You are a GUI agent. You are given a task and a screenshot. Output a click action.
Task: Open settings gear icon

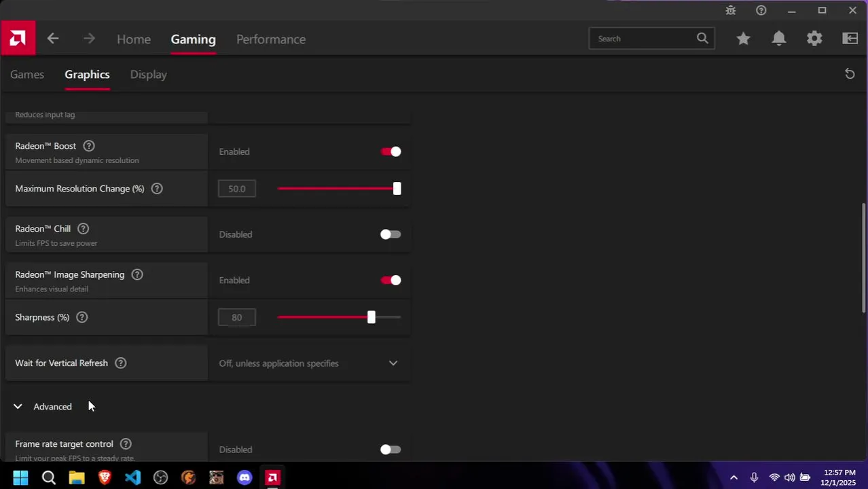point(814,39)
